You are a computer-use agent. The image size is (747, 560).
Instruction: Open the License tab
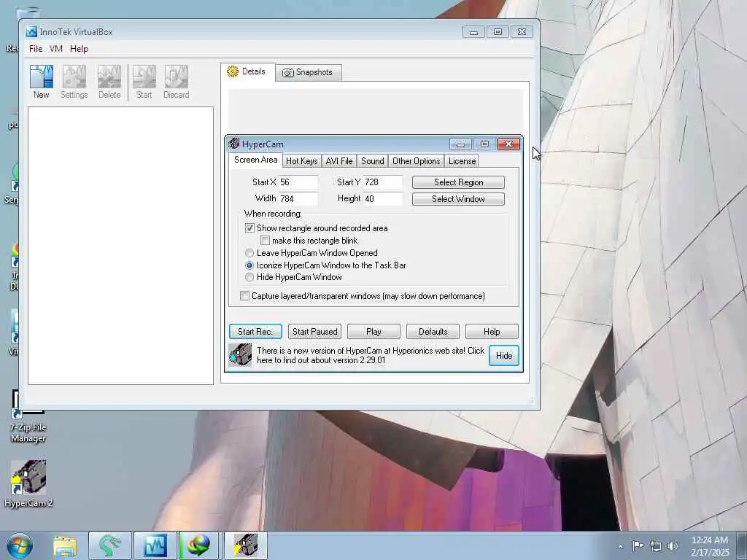coord(462,161)
